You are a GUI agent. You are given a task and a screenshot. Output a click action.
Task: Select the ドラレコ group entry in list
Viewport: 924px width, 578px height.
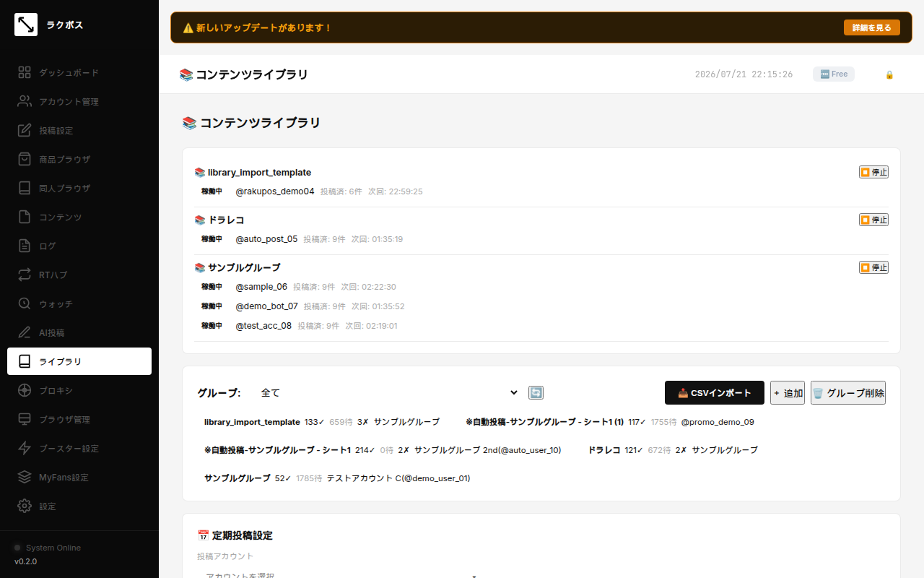(673, 449)
